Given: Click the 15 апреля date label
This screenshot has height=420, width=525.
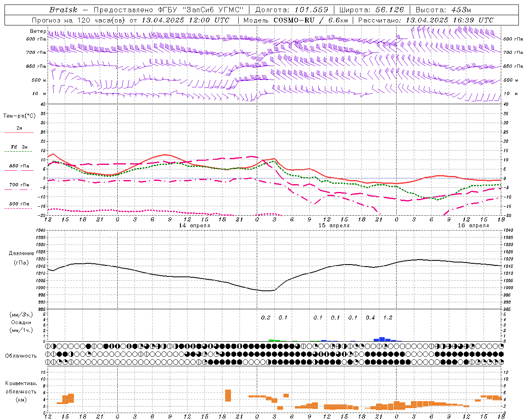Looking at the screenshot, I should 334,226.
